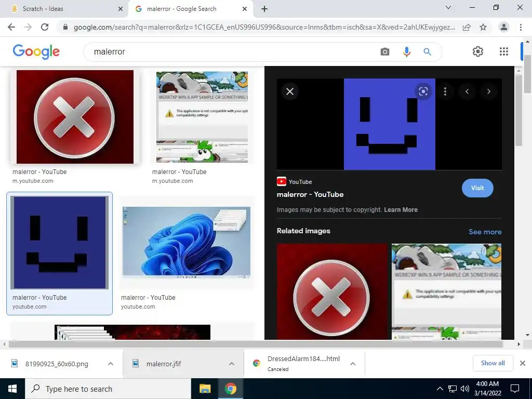532x399 pixels.
Task: Click the Google Lens icon on preview
Action: [x=423, y=91]
